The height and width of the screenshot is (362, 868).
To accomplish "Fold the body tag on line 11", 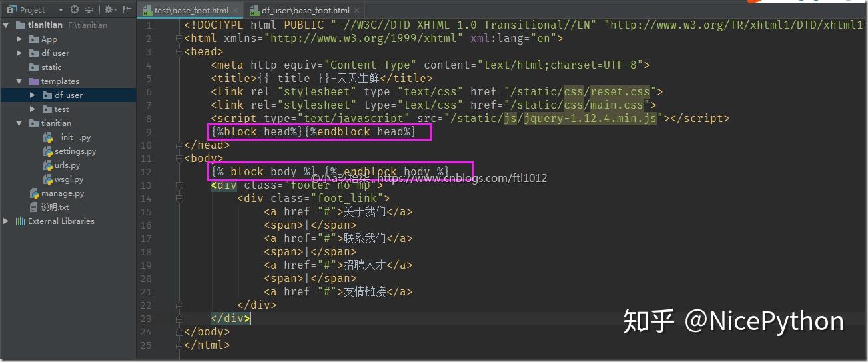I will [x=179, y=159].
